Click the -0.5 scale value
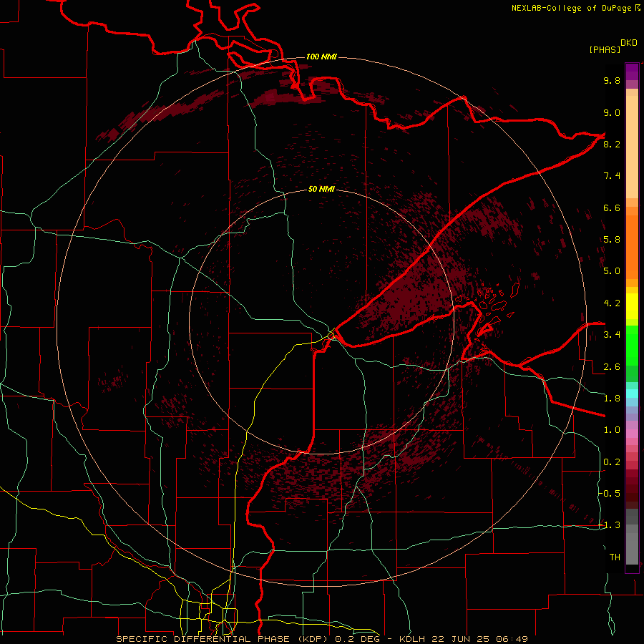The width and height of the screenshot is (644, 644). point(610,494)
